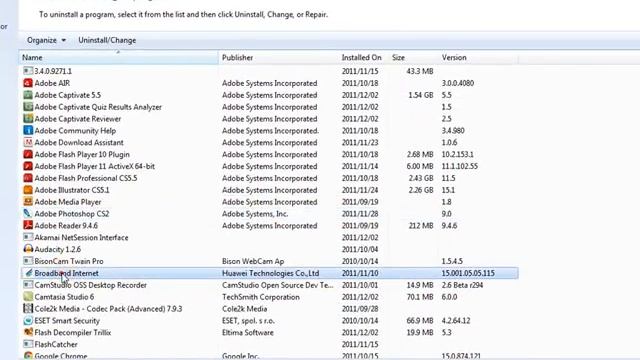Click the Adobe Captivate Reviewer icon
The width and height of the screenshot is (640, 360).
[28, 118]
